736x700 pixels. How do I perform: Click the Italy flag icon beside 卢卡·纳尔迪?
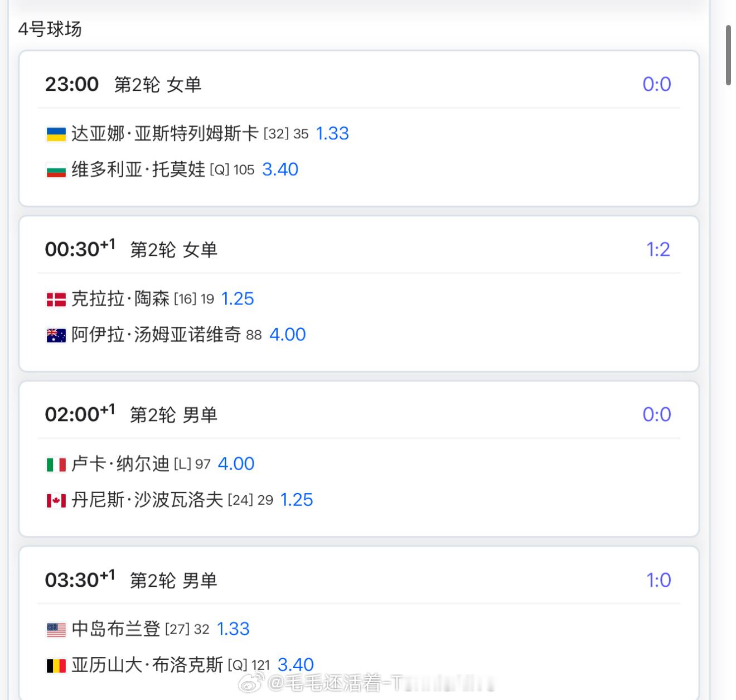[x=56, y=465]
